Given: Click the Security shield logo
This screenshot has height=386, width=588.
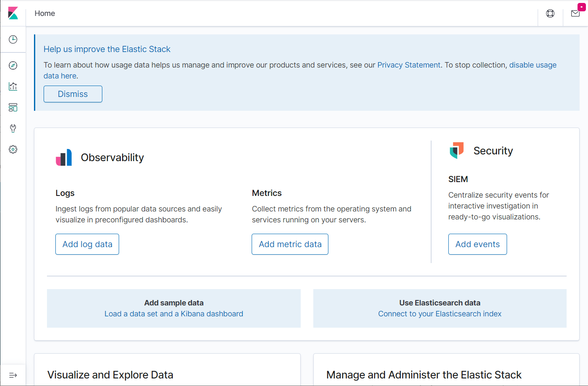Looking at the screenshot, I should coord(457,150).
